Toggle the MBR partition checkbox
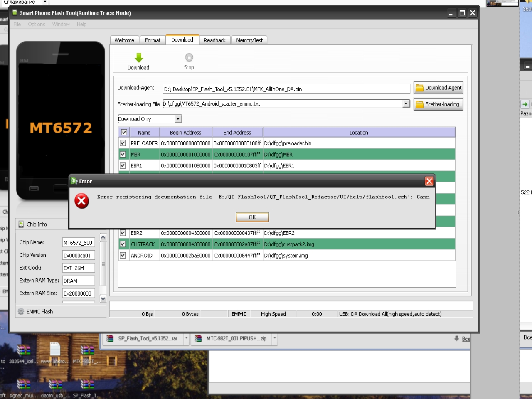Viewport: 532px width, 399px height. point(123,154)
